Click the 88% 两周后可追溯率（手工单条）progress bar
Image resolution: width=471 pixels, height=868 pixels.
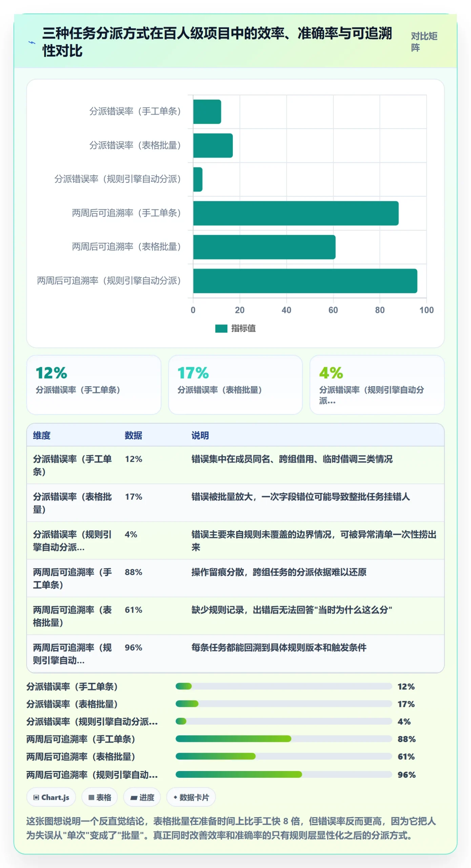284,739
